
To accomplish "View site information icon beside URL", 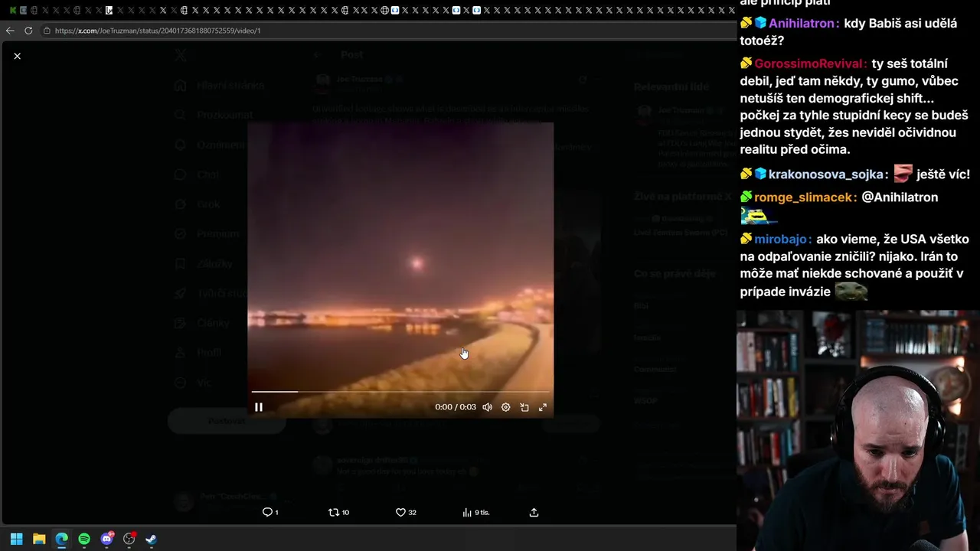I will pyautogui.click(x=47, y=31).
